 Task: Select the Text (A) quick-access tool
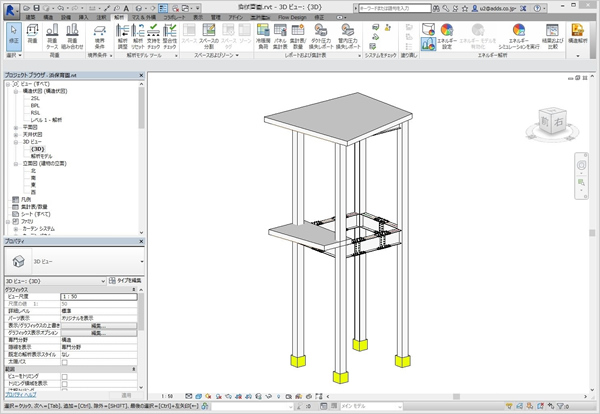(x=126, y=8)
